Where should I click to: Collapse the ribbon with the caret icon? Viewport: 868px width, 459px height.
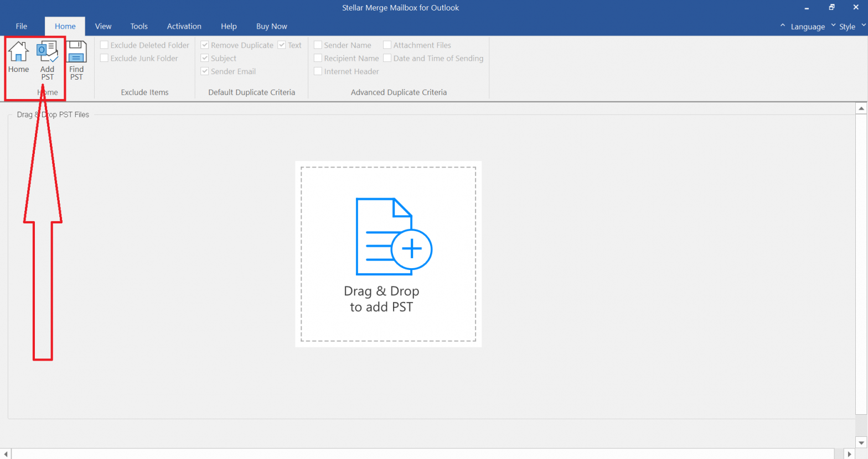click(782, 25)
